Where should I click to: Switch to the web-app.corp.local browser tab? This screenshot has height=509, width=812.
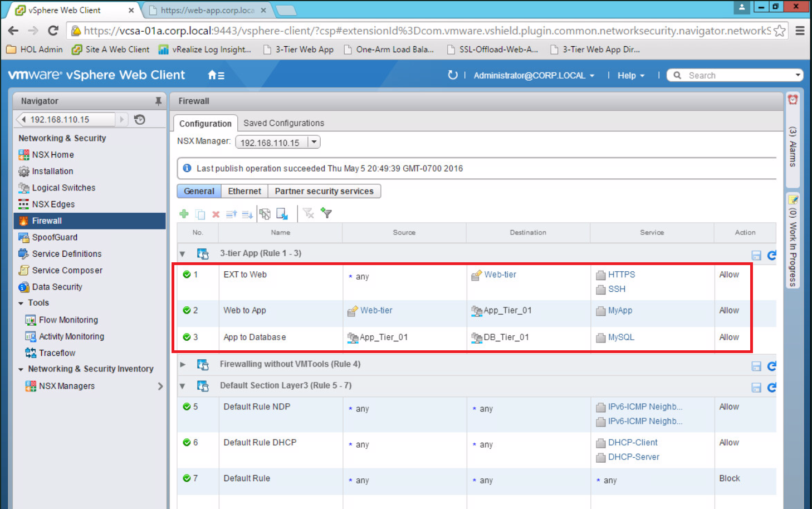pos(207,10)
